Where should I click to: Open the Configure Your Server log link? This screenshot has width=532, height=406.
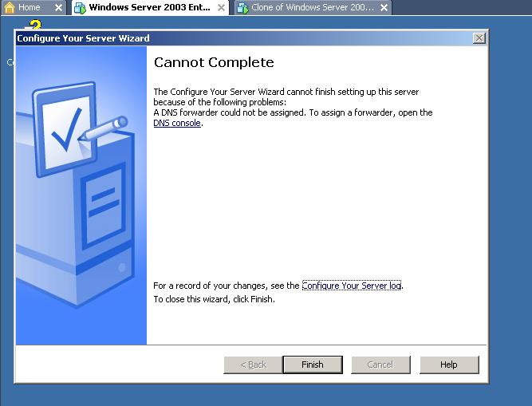pos(352,286)
